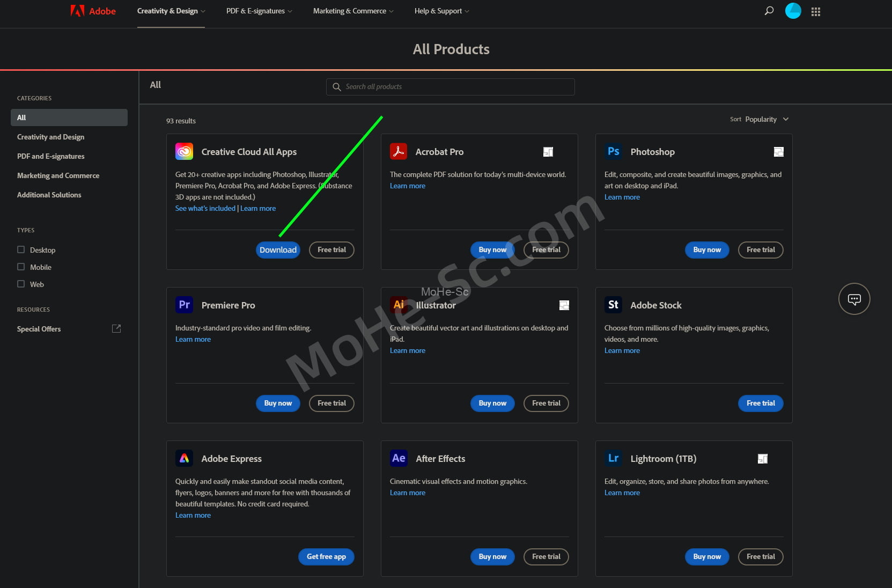Click the profile avatar
Image resolution: width=892 pixels, height=588 pixels.
[x=793, y=10]
